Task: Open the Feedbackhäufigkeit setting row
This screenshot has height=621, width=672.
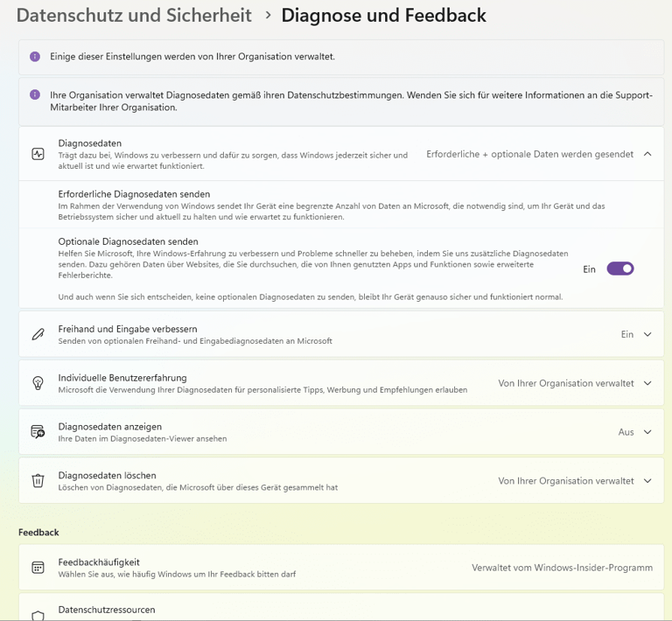Action: 341,567
